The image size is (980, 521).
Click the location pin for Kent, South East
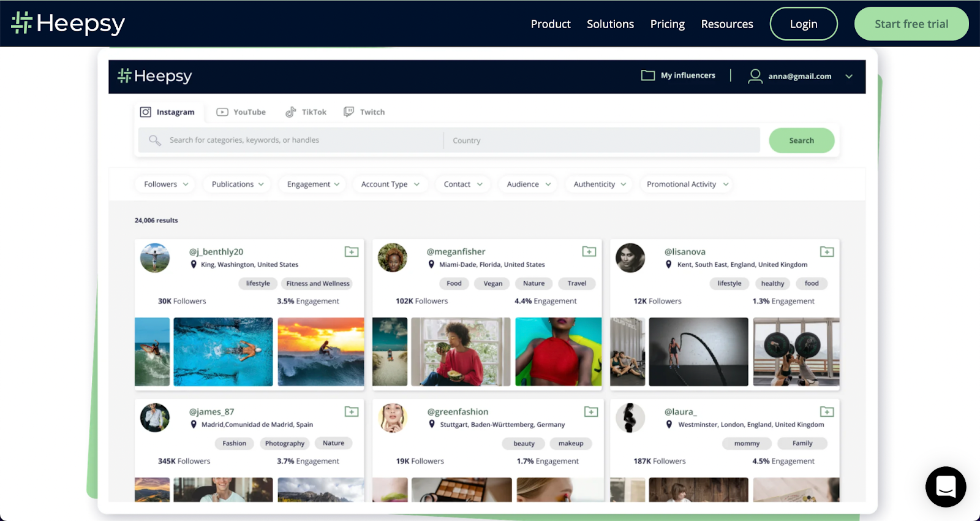669,264
